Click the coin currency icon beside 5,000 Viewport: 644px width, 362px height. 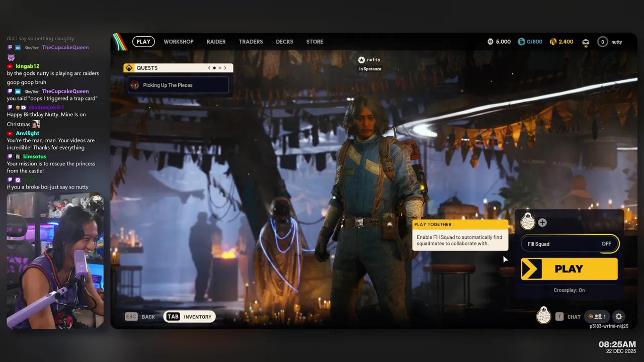(491, 42)
